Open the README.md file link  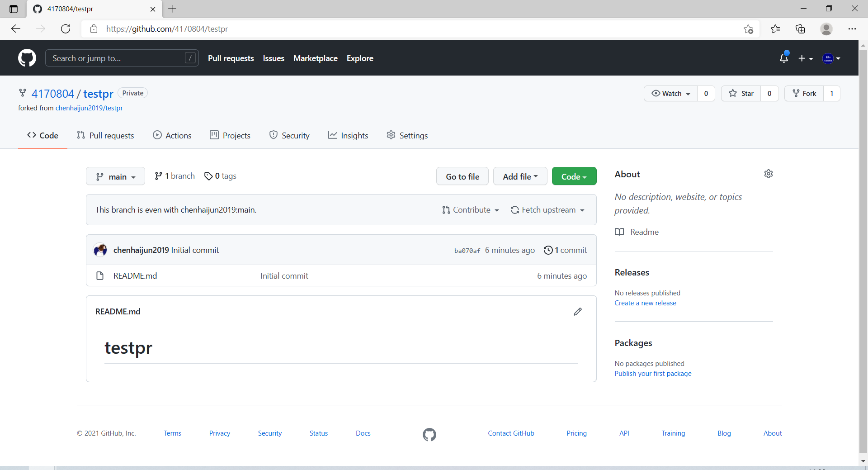[x=135, y=276]
